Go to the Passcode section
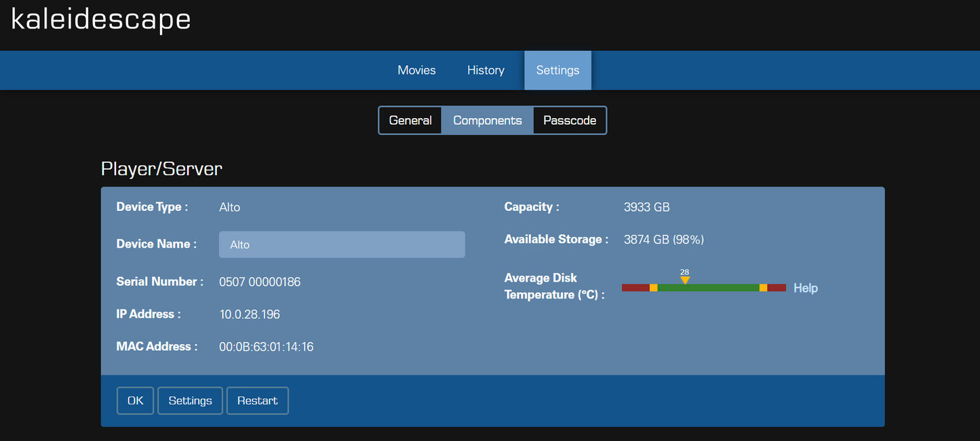The height and width of the screenshot is (441, 980). tap(570, 121)
